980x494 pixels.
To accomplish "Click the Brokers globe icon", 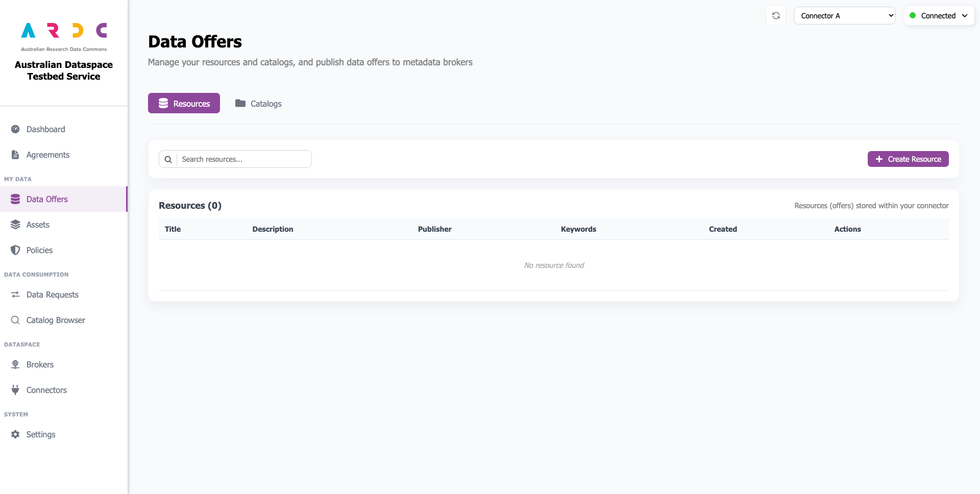I will pos(15,364).
